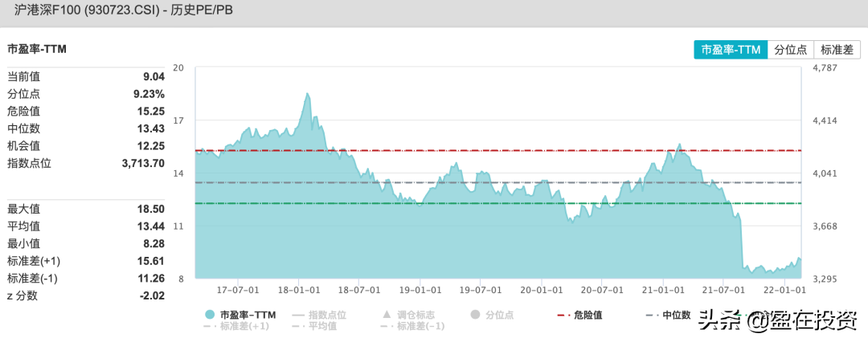868x342 pixels.
Task: Hide the 危险值 line via legend label
Action: (x=588, y=315)
